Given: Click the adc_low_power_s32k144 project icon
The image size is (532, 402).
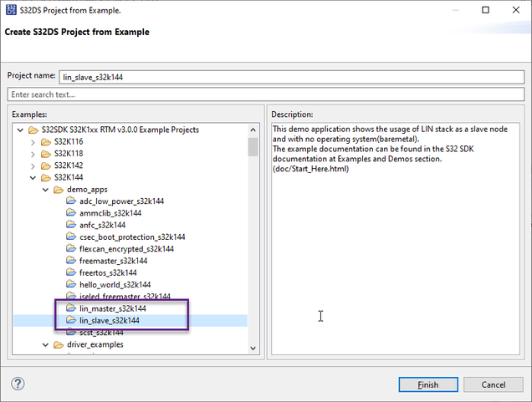Looking at the screenshot, I should [x=71, y=201].
